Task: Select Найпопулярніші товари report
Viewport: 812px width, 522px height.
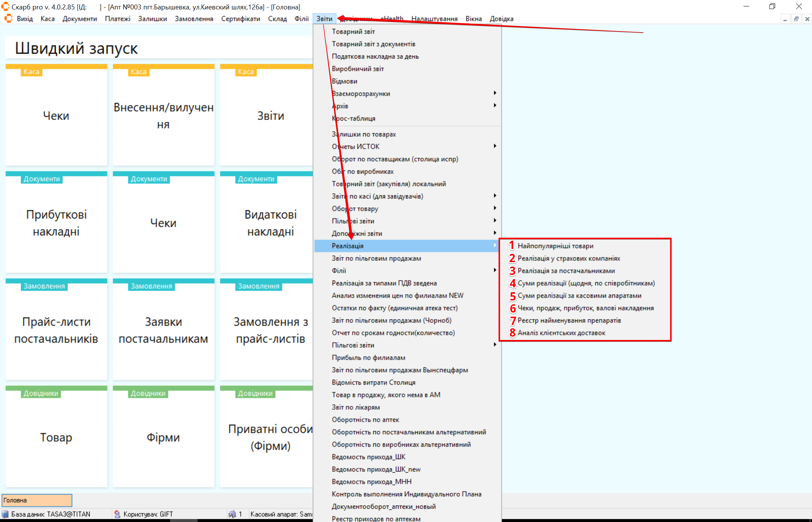Action: coord(555,246)
